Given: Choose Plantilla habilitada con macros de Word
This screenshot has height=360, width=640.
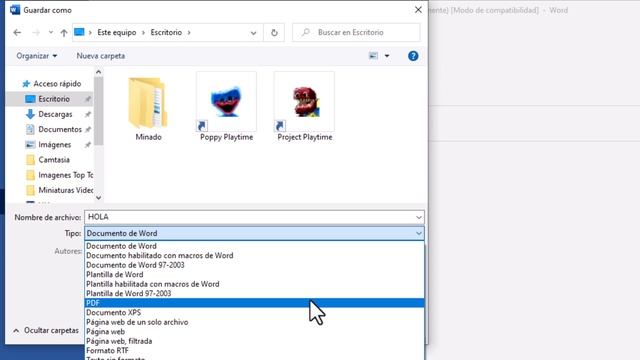Looking at the screenshot, I should pos(254,284).
